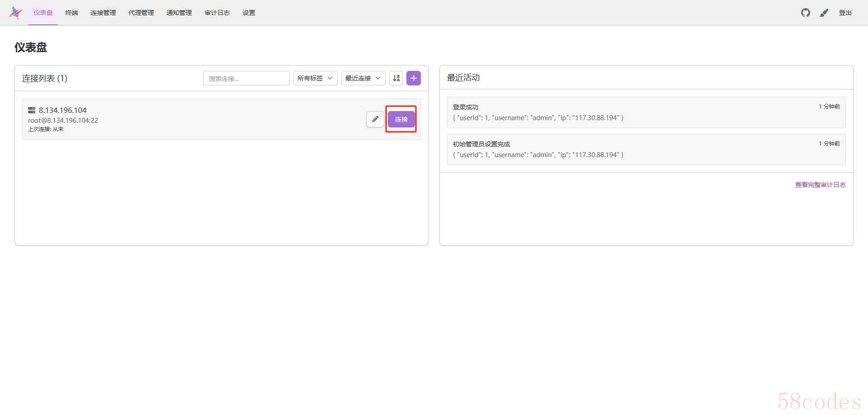Open 审计日志 tab
This screenshot has height=415, width=868.
217,13
